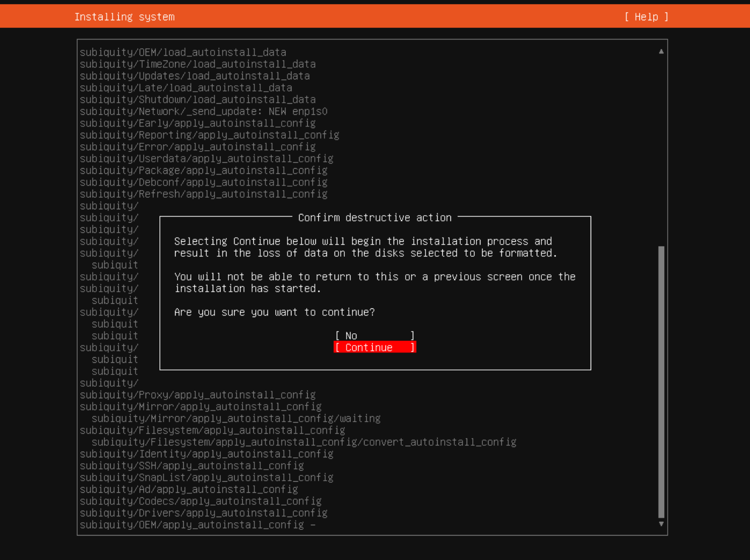The image size is (750, 560).
Task: Click the scrollbar track above the thumb
Action: [x=661, y=151]
